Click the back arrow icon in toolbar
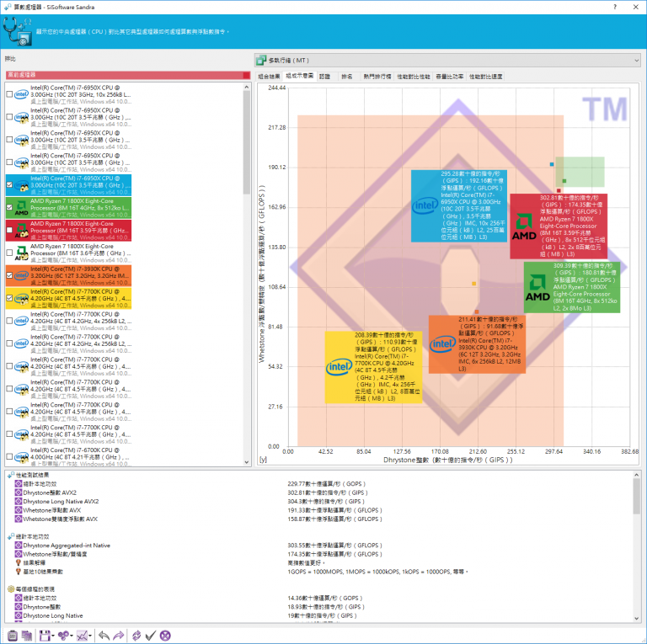 (x=104, y=636)
